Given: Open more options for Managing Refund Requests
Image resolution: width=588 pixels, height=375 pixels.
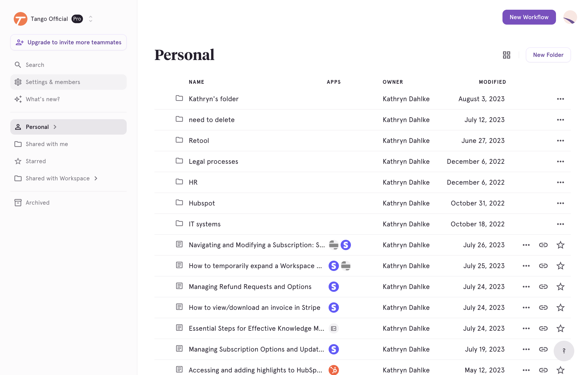Looking at the screenshot, I should 526,287.
